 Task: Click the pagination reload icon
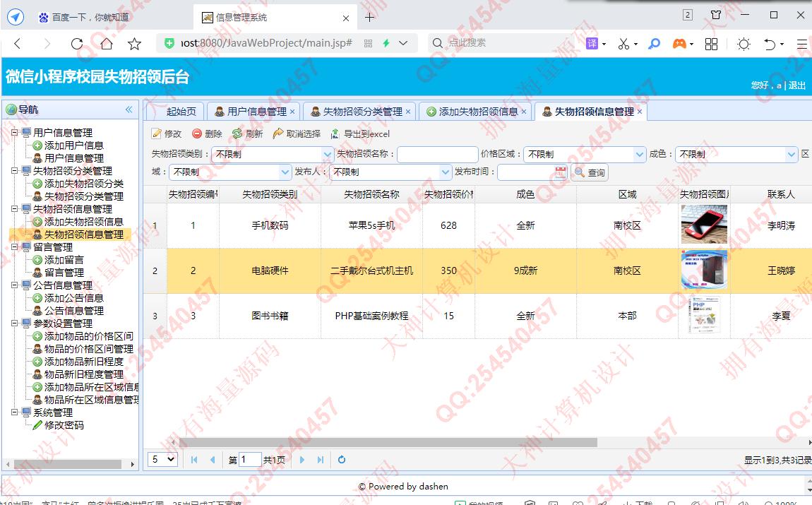[342, 460]
